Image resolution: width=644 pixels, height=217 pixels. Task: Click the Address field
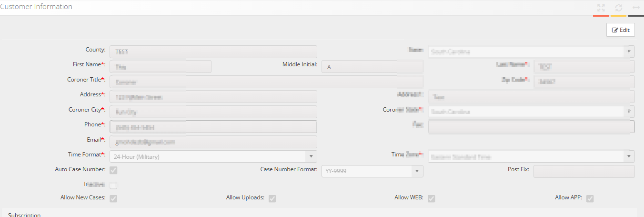click(213, 97)
